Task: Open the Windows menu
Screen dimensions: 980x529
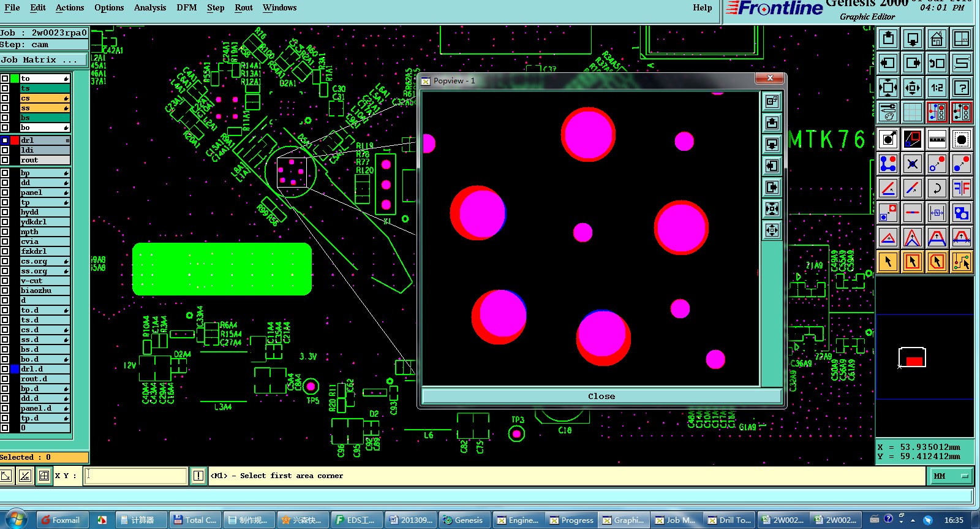Action: [279, 7]
